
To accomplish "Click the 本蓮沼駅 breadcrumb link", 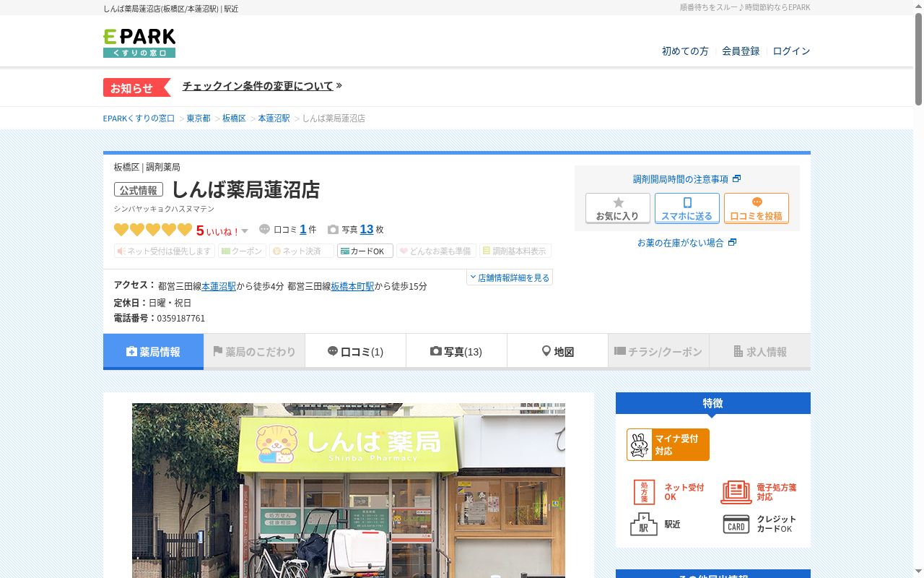I will pyautogui.click(x=274, y=118).
